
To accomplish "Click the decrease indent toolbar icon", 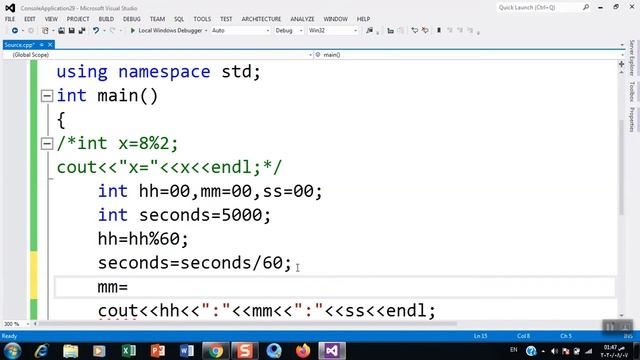I will [391, 31].
